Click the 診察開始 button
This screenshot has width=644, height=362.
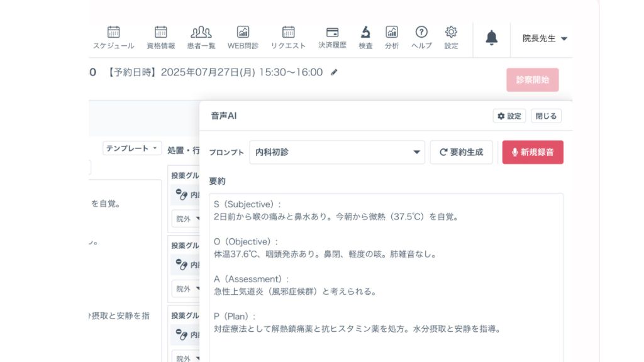(532, 80)
